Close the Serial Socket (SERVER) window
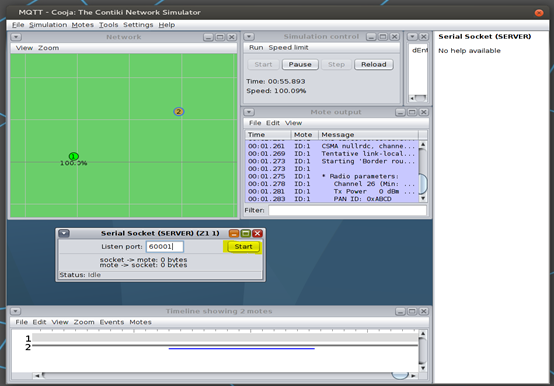 tap(258, 233)
